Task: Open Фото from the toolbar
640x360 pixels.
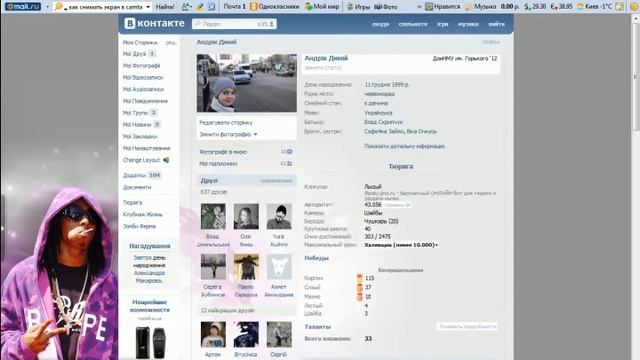Action: pos(386,7)
